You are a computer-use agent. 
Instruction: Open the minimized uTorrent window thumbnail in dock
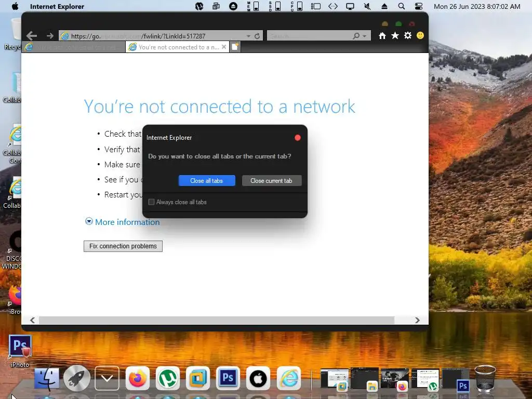point(425,379)
